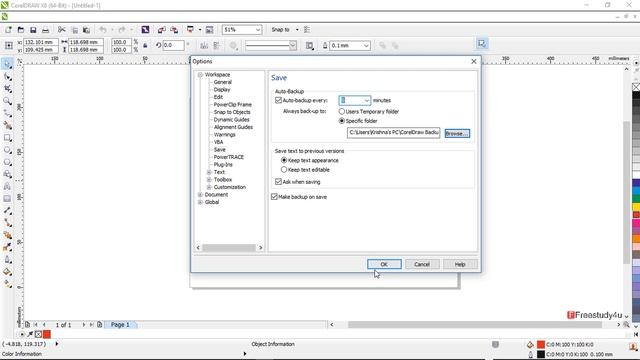Click the Paste clipboard icon

86,30
